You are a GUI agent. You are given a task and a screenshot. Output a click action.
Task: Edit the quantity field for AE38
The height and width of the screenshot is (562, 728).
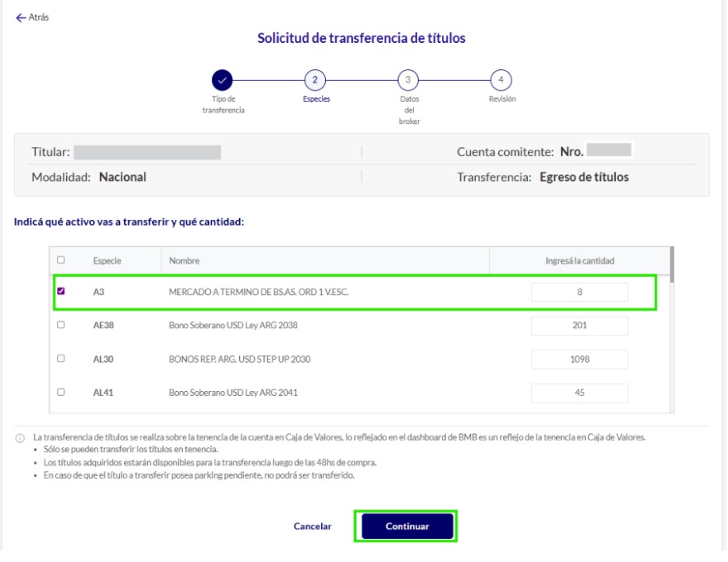tap(579, 326)
